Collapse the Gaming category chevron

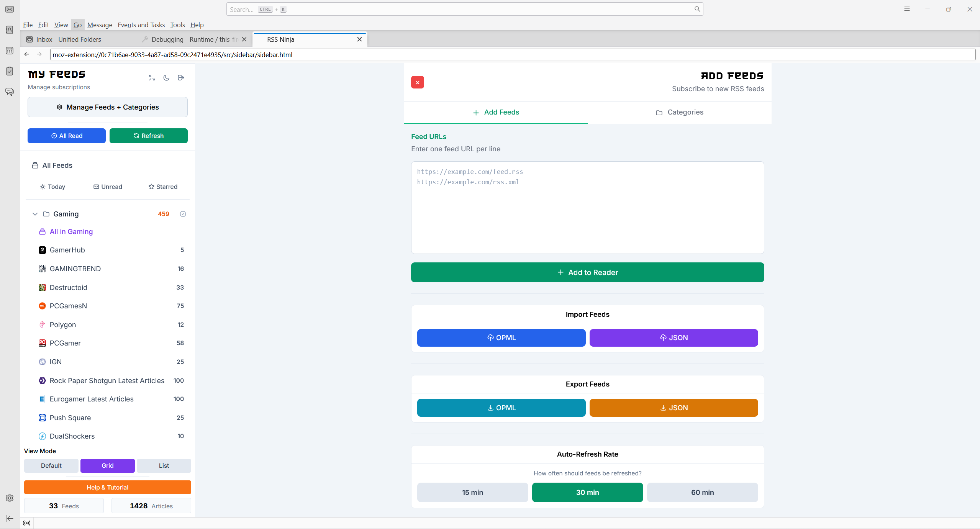point(35,214)
